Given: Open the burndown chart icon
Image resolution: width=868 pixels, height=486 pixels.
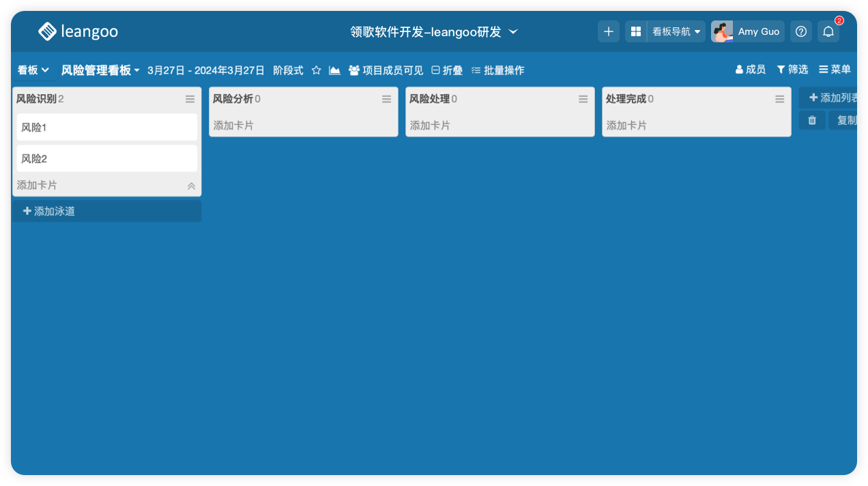Looking at the screenshot, I should [x=334, y=70].
